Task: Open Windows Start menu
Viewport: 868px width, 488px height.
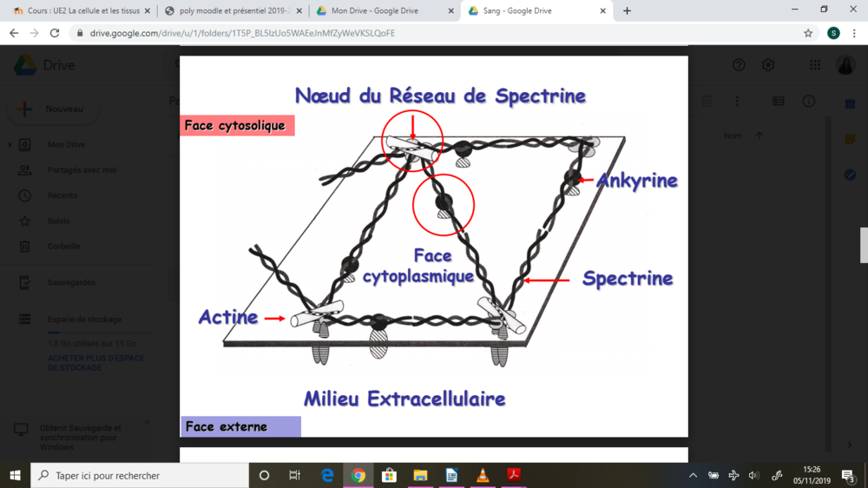Action: point(15,475)
